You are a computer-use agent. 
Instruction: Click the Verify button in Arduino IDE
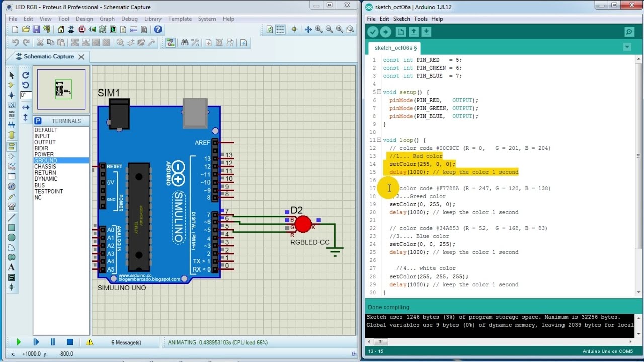point(373,32)
